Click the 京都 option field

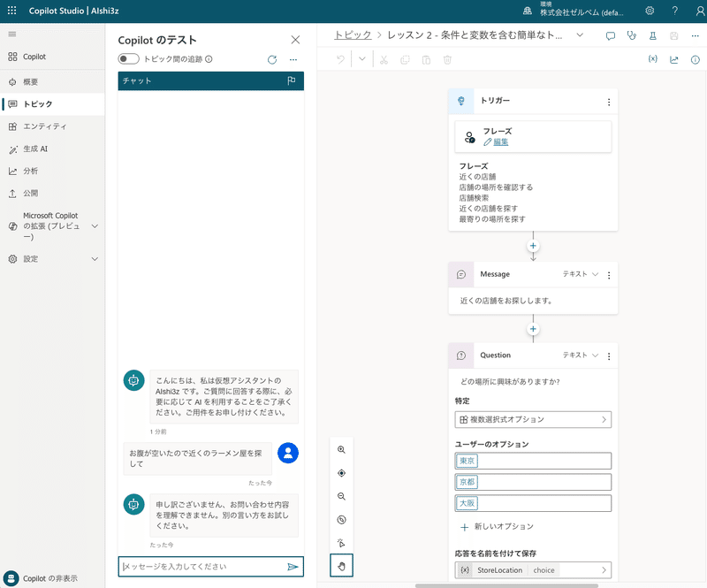(x=533, y=482)
